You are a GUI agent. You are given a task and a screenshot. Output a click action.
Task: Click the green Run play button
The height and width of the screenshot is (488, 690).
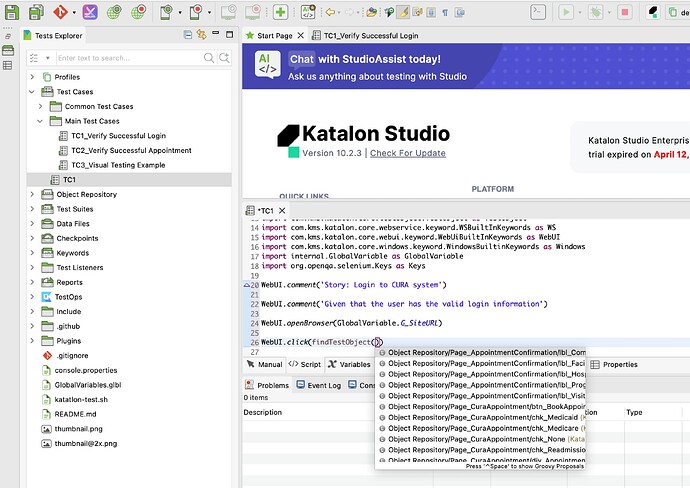click(x=566, y=12)
